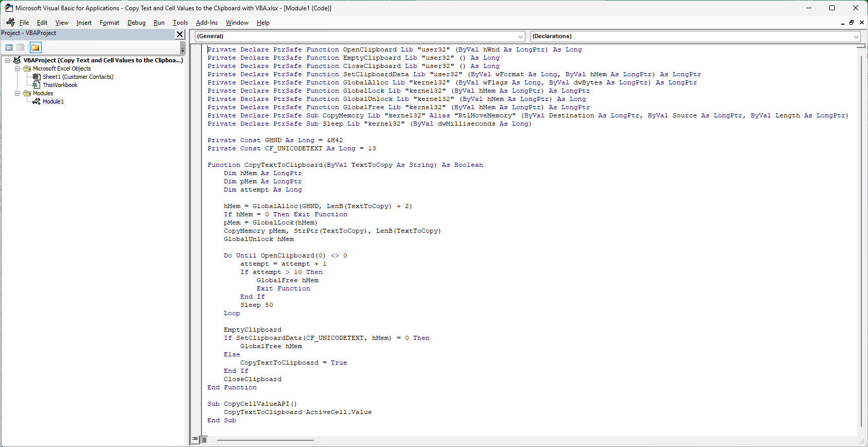Open the Tools menu

180,23
